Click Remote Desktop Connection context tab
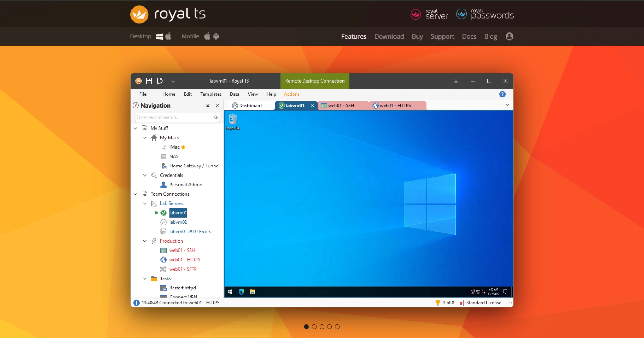 point(315,81)
